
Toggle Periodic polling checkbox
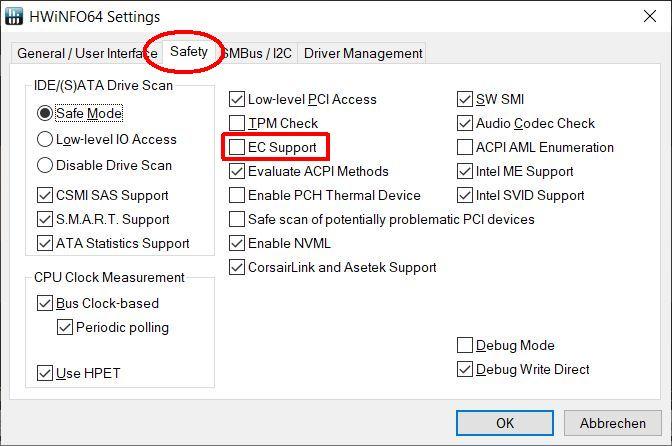(65, 327)
